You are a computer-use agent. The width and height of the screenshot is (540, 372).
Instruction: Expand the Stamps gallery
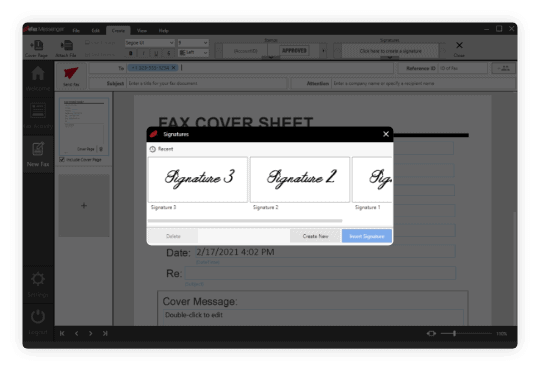(x=271, y=58)
